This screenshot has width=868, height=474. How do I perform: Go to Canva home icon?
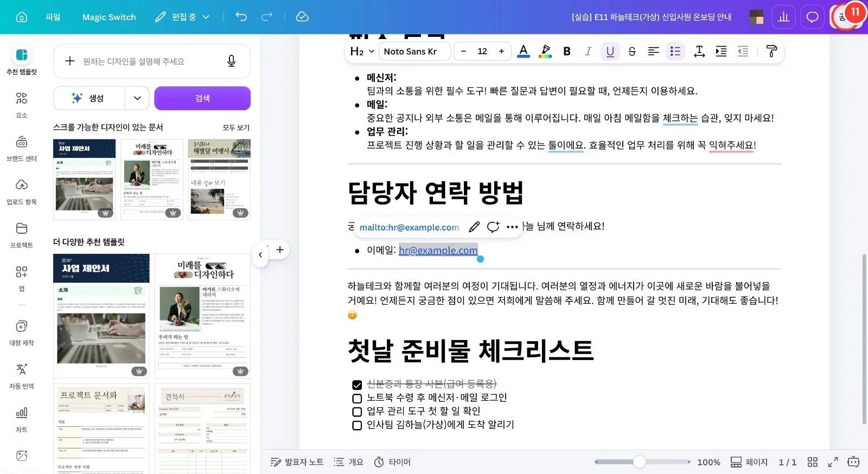22,17
